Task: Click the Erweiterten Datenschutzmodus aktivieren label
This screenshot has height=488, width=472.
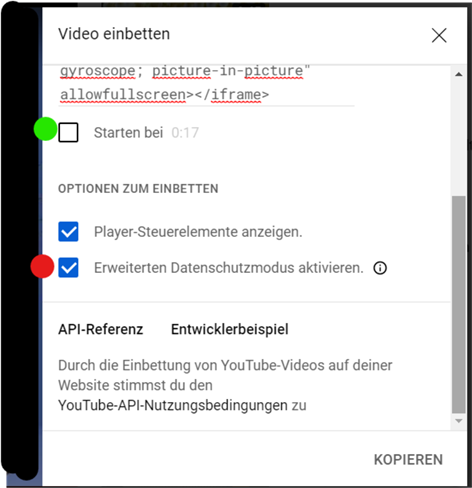Action: coord(229,268)
